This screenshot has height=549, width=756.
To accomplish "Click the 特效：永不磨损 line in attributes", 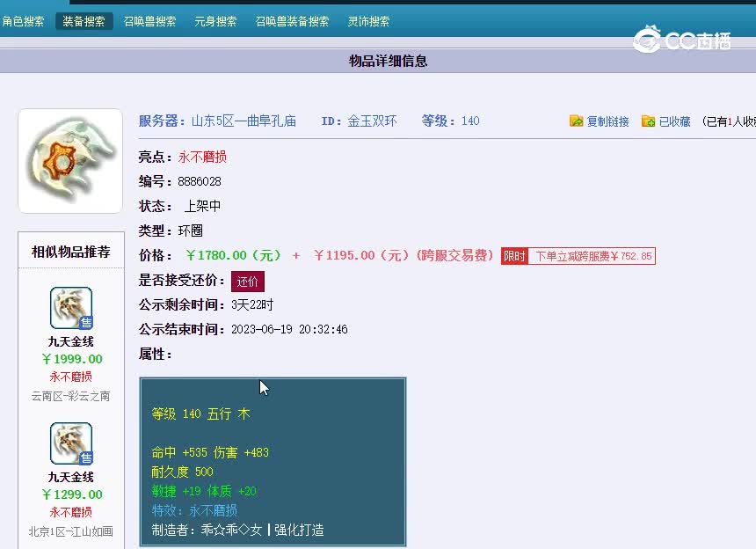I will point(194,510).
